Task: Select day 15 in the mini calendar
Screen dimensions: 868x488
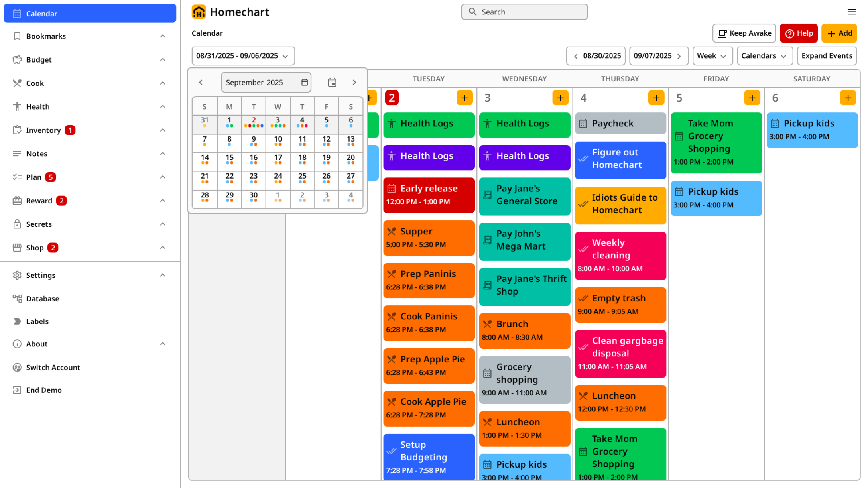Action: click(x=229, y=157)
